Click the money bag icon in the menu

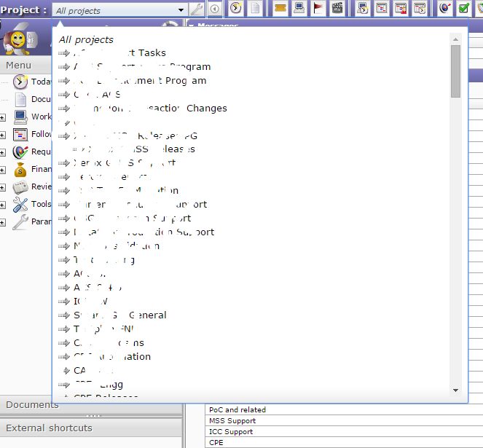20,169
